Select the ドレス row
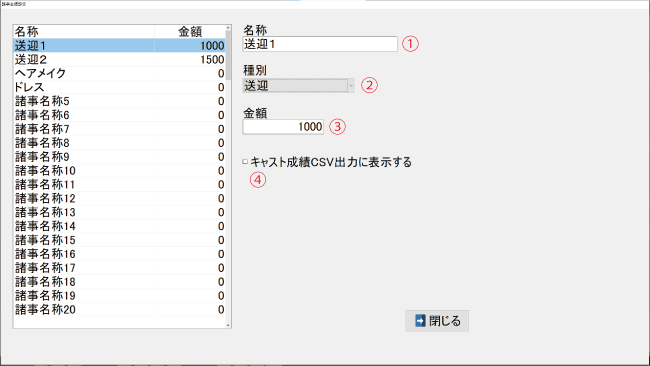This screenshot has width=650, height=366. (x=119, y=87)
